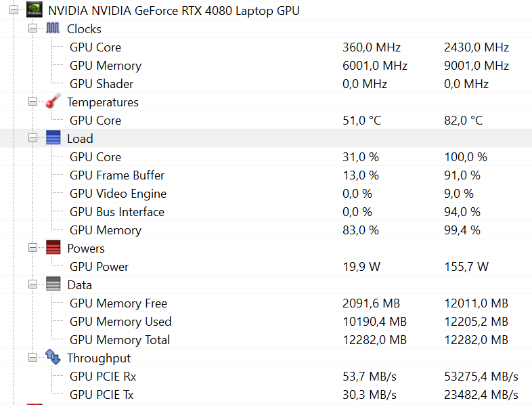Click the red Powers icon
This screenshot has height=405, width=532.
pyautogui.click(x=53, y=247)
